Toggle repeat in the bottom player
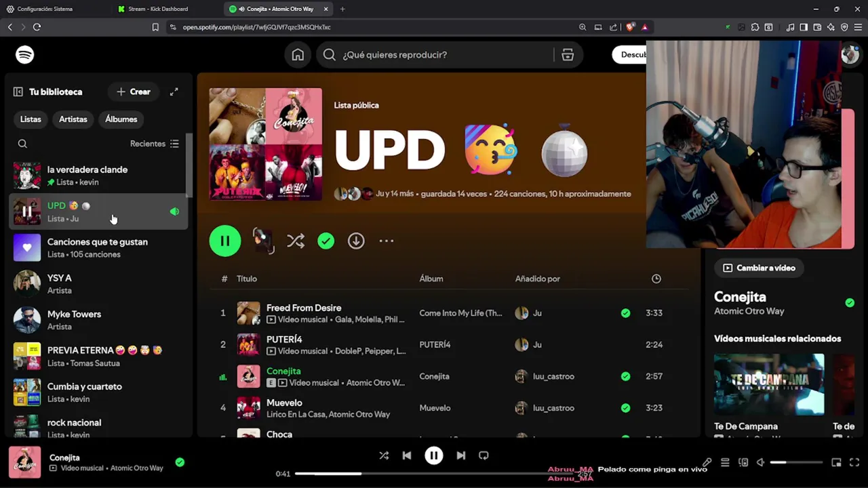The height and width of the screenshot is (488, 868). click(484, 455)
